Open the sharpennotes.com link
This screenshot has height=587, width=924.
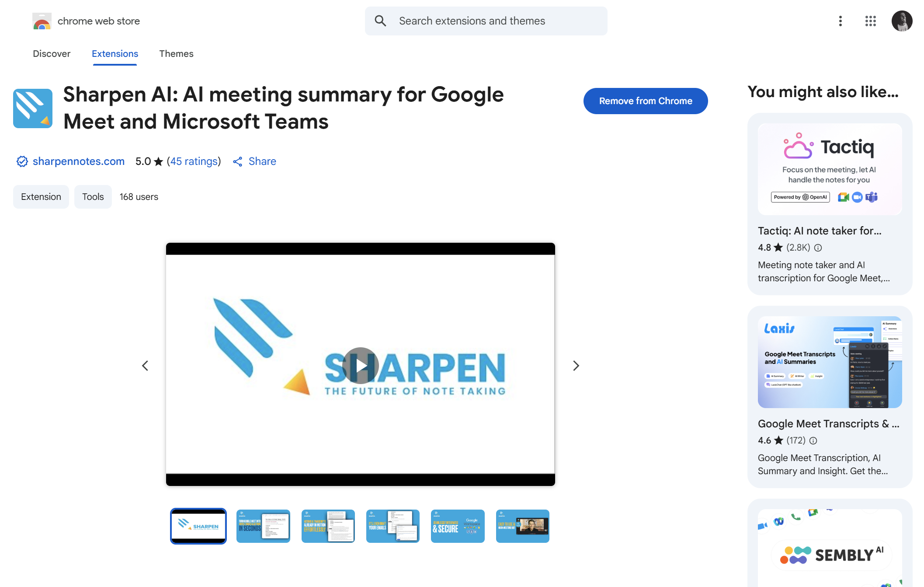click(79, 161)
